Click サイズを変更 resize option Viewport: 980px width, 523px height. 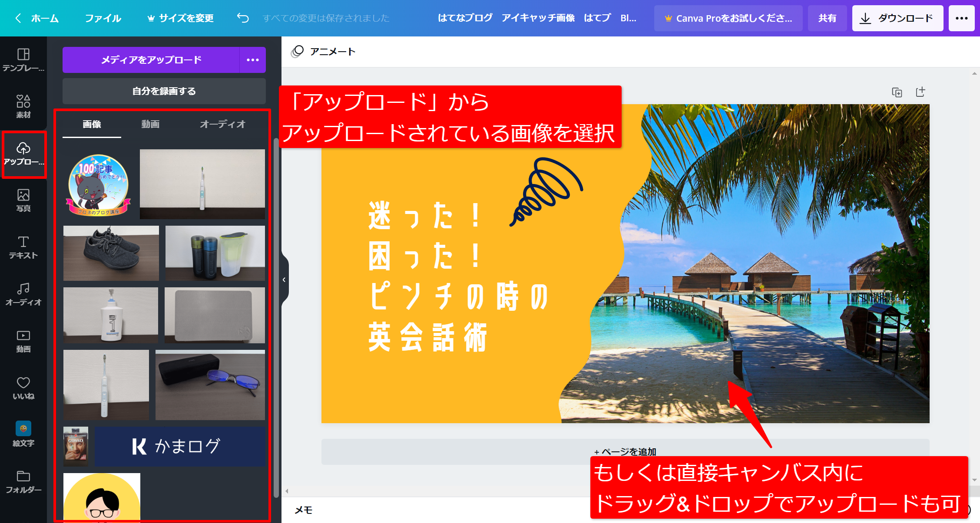point(181,18)
